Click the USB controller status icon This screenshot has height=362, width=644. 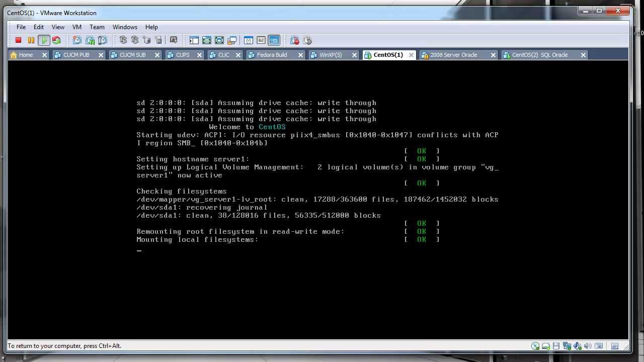point(578,346)
